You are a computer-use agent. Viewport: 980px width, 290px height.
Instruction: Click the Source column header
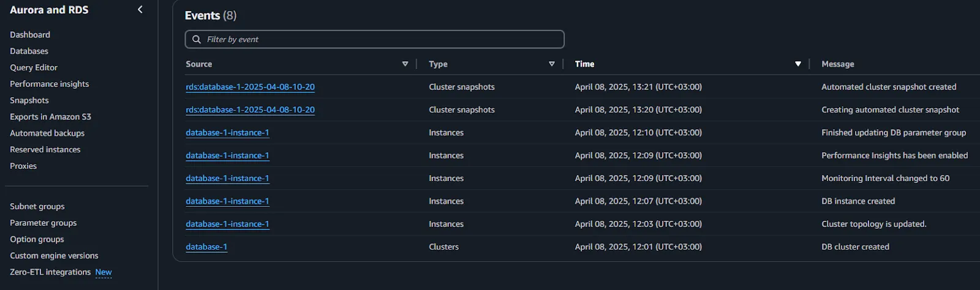pyautogui.click(x=199, y=64)
